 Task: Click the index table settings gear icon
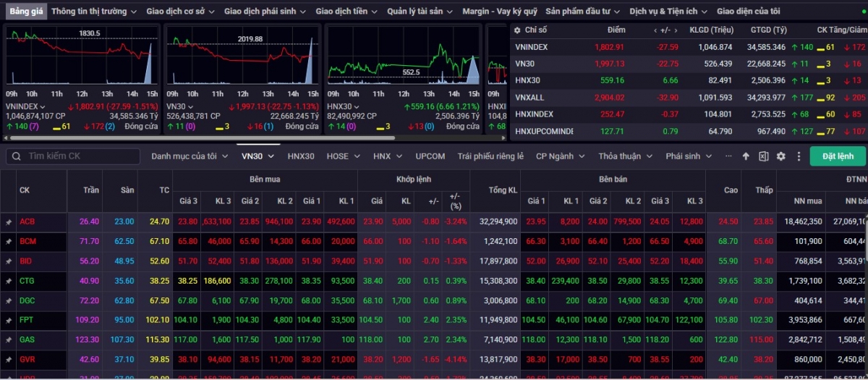pyautogui.click(x=516, y=30)
